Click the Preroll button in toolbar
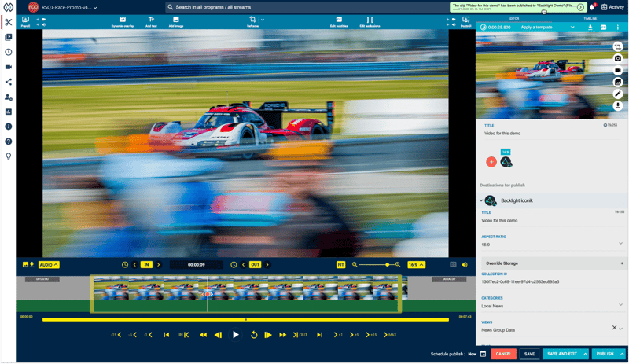Image resolution: width=629 pixels, height=364 pixels. click(x=25, y=22)
